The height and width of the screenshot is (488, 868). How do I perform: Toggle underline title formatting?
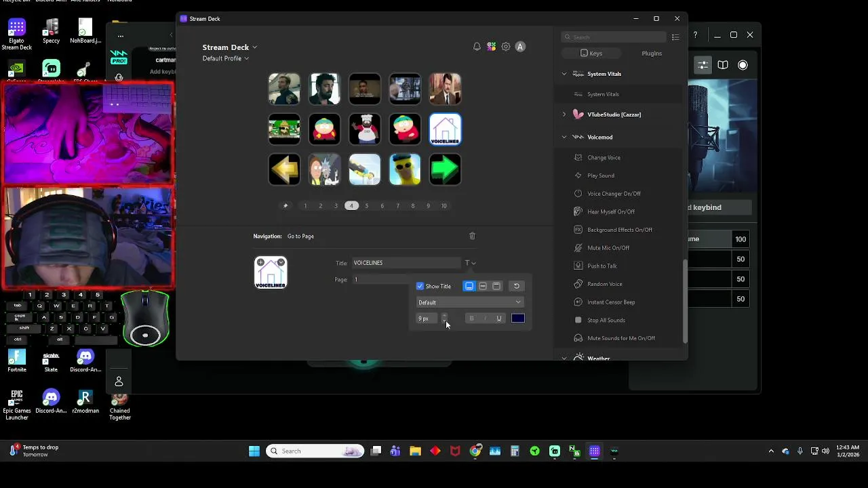tap(499, 319)
